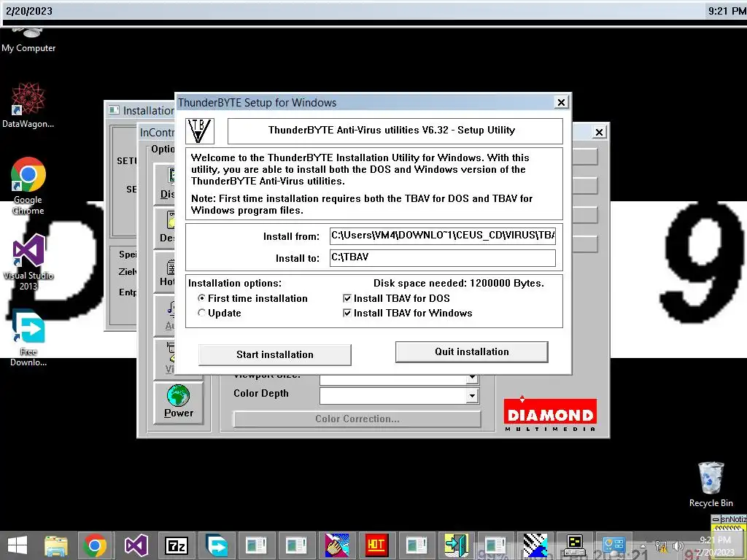Click Quit installation button
Image resolution: width=747 pixels, height=560 pixels.
[472, 352]
